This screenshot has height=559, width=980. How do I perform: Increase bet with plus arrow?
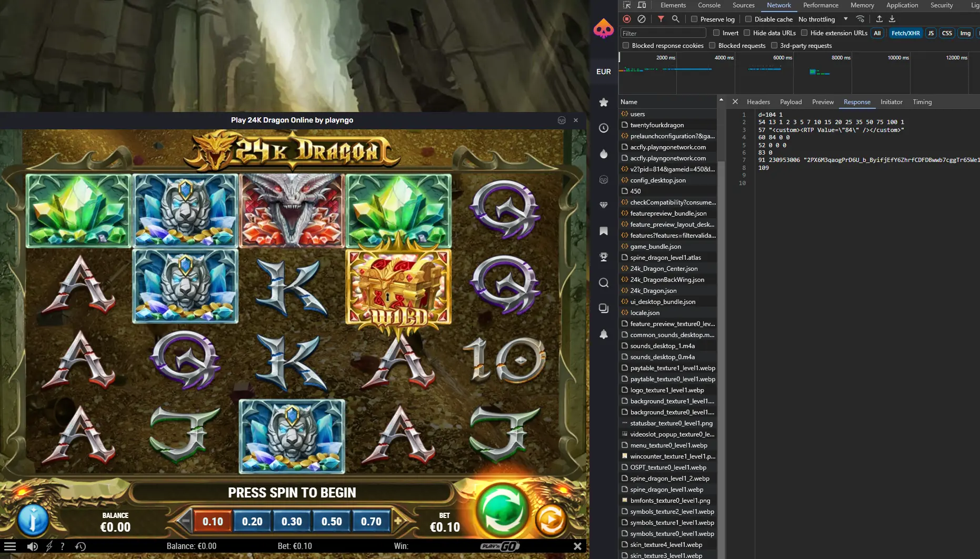coord(398,521)
